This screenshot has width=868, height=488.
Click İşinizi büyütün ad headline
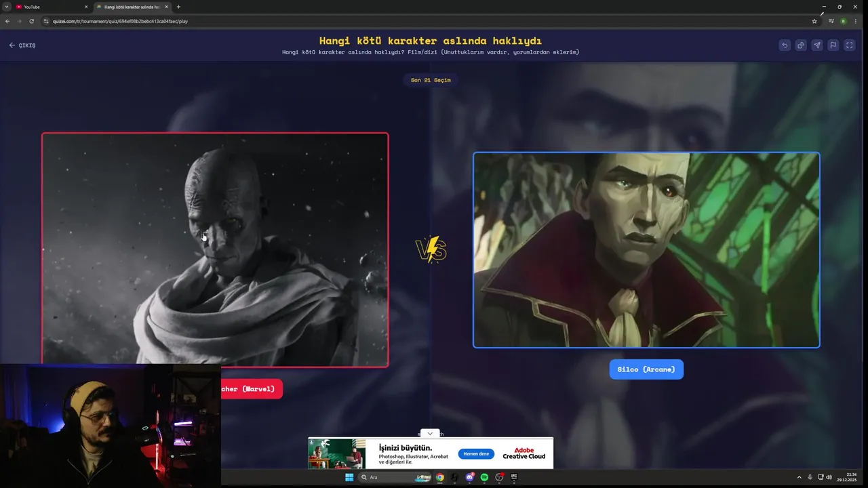pos(406,447)
